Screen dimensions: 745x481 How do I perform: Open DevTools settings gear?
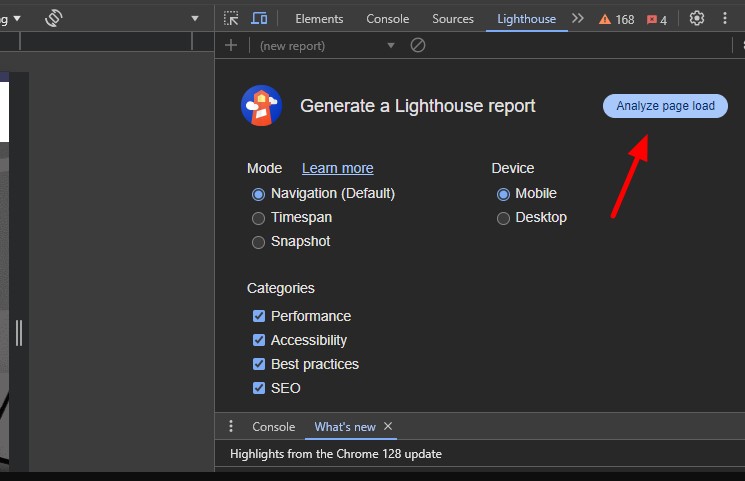click(x=697, y=18)
